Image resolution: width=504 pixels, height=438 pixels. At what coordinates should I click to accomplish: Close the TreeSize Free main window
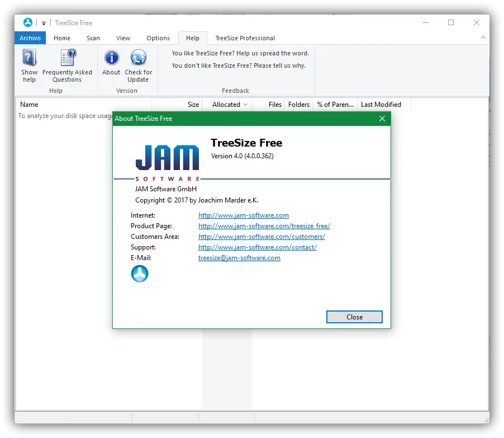coord(477,22)
